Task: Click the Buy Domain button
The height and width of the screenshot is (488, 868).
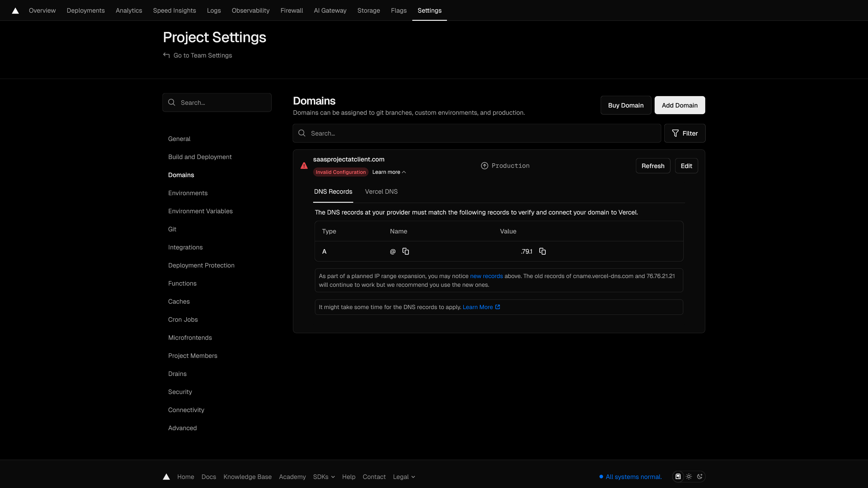Action: [626, 105]
